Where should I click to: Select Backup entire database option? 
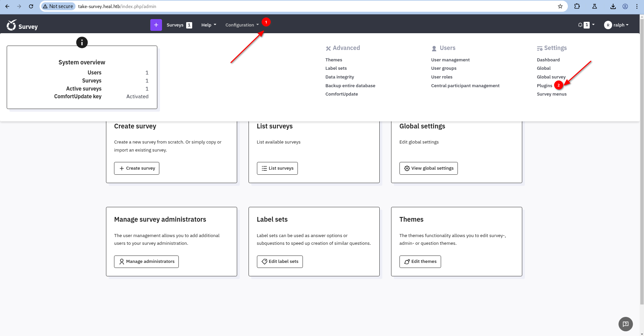pos(350,86)
